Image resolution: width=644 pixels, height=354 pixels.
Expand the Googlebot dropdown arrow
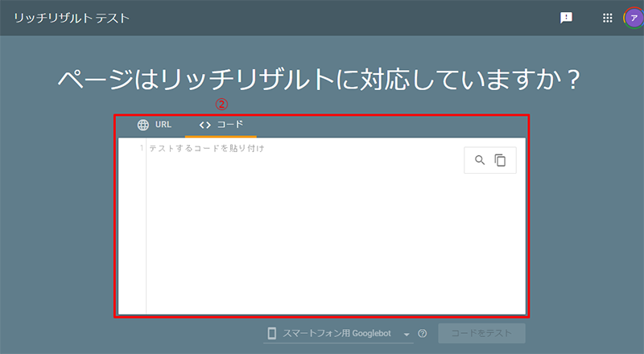[x=407, y=334]
